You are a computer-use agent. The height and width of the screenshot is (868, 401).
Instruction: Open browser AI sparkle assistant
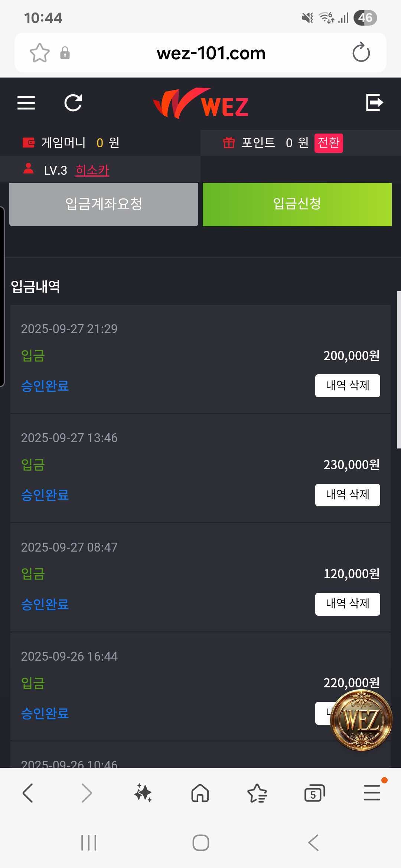pyautogui.click(x=143, y=793)
